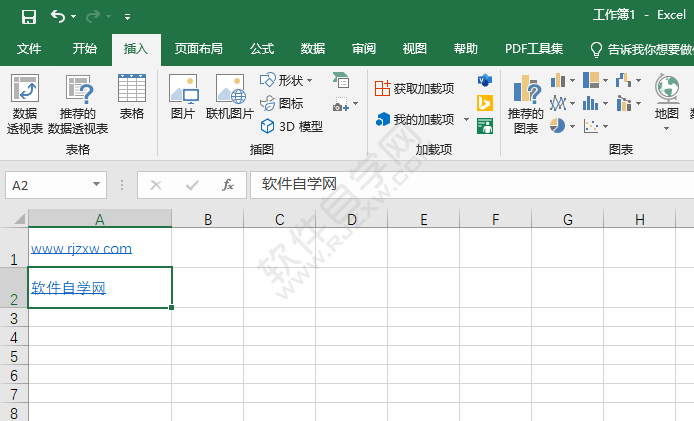This screenshot has height=421, width=694.
Task: Open the 帮助 tab
Action: pos(466,49)
